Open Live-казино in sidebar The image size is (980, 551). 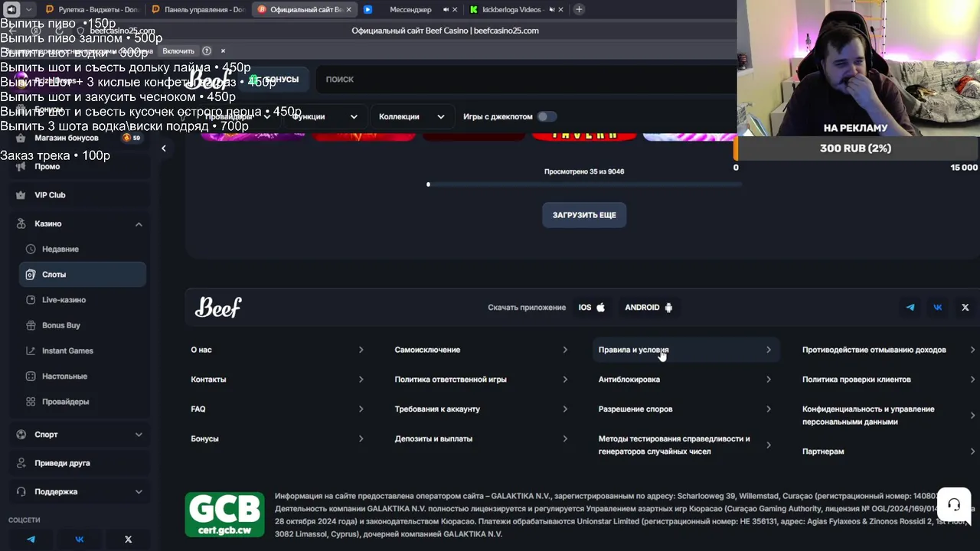83,300
